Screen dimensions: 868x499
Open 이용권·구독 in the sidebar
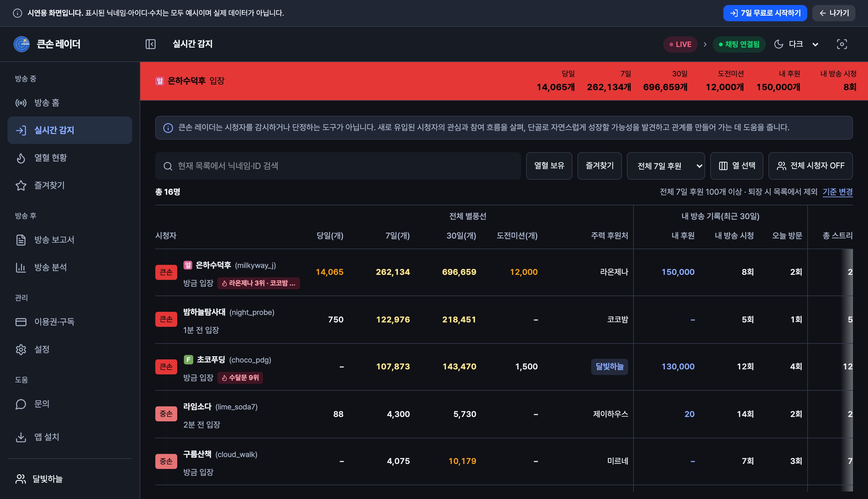coord(70,322)
